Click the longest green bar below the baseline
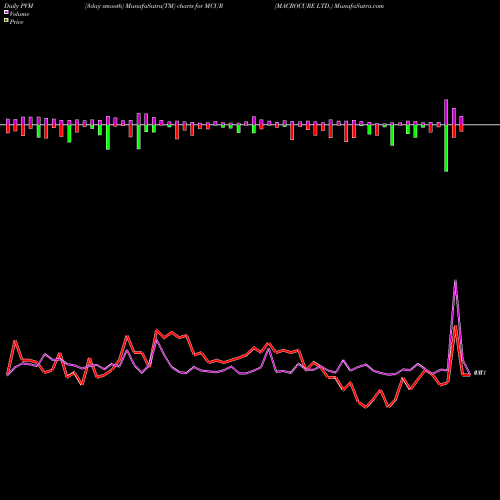The width and height of the screenshot is (500, 500). click(446, 148)
